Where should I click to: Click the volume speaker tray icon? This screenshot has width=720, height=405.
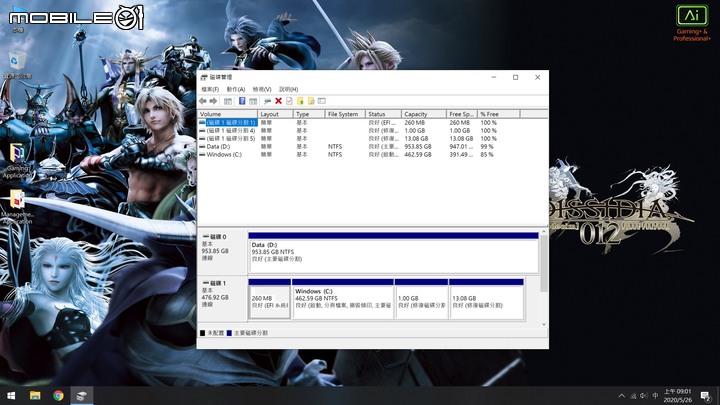(x=643, y=396)
